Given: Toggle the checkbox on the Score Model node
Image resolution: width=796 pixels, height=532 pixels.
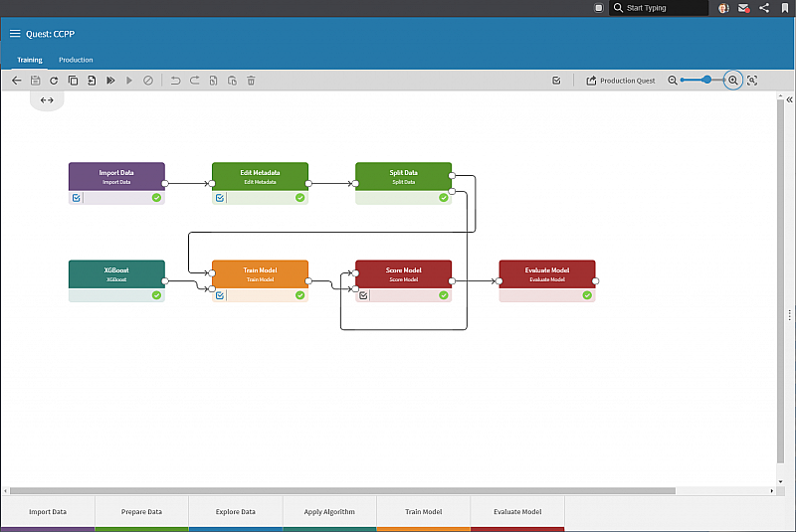Looking at the screenshot, I should 363,295.
